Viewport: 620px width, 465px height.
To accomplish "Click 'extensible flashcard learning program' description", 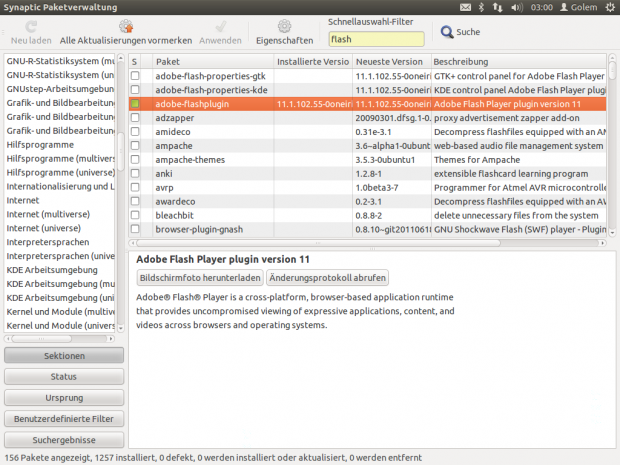I will pyautogui.click(x=511, y=174).
